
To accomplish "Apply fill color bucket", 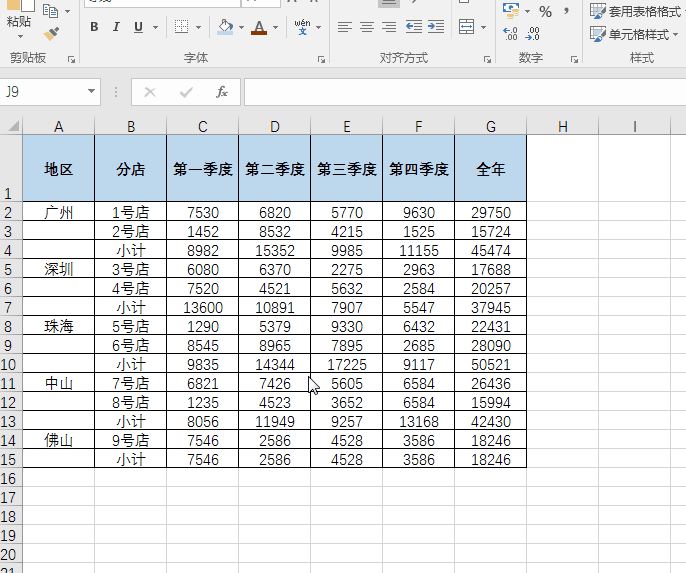I will pos(225,27).
